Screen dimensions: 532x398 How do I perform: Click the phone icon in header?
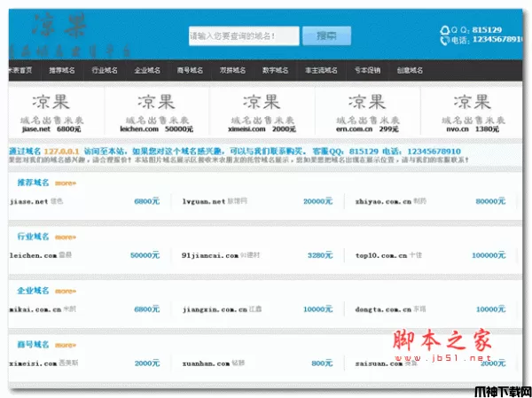[x=444, y=40]
